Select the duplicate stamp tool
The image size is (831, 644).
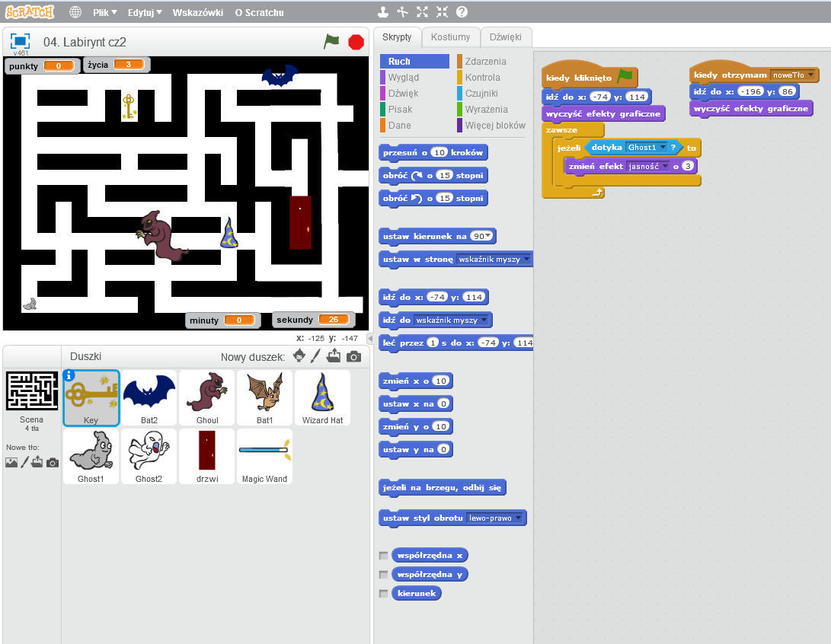tap(383, 12)
